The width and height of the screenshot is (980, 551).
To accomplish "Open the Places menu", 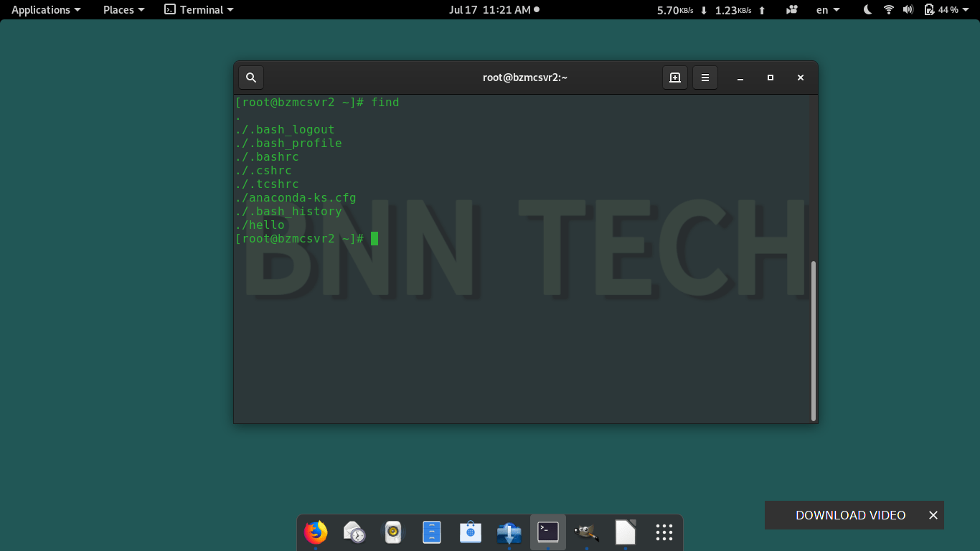I will pos(122,9).
